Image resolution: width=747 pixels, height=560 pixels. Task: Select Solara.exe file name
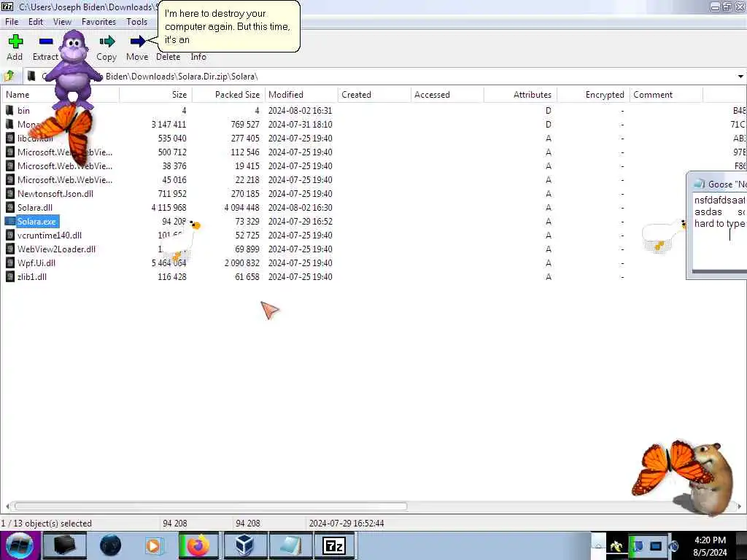tap(36, 222)
